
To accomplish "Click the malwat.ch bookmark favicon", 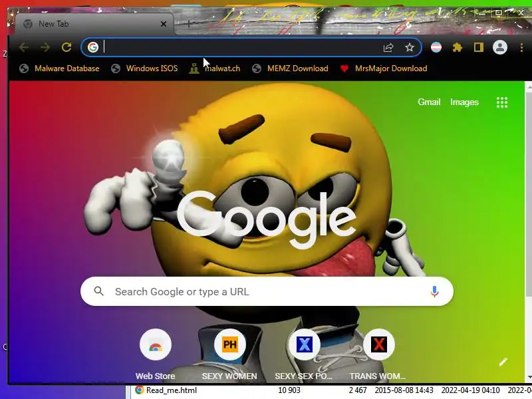I will [194, 68].
